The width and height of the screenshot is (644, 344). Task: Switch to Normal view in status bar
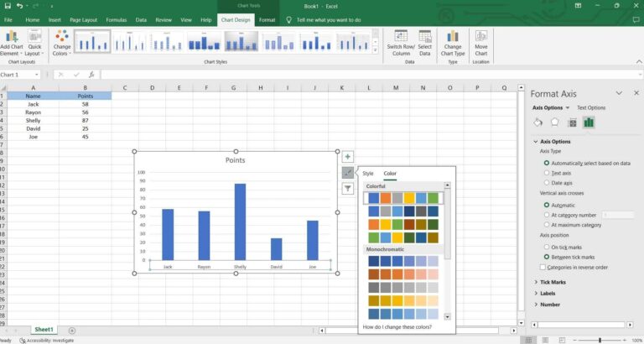[x=528, y=341]
